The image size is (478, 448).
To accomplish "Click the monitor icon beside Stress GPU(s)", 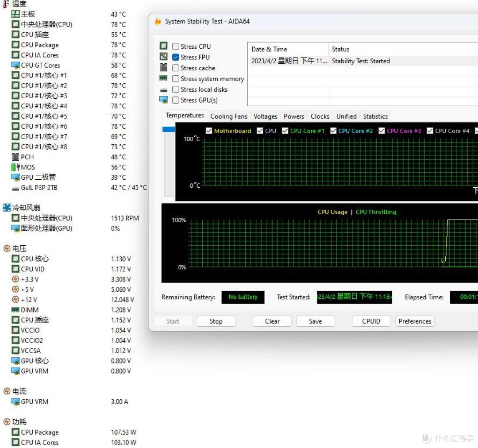I will point(164,100).
